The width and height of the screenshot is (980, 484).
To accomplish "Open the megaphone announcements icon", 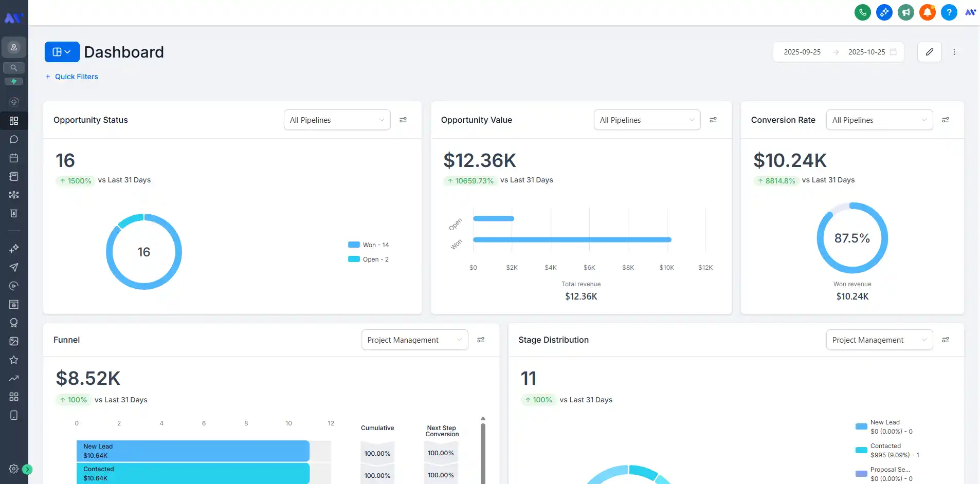I will coord(905,12).
